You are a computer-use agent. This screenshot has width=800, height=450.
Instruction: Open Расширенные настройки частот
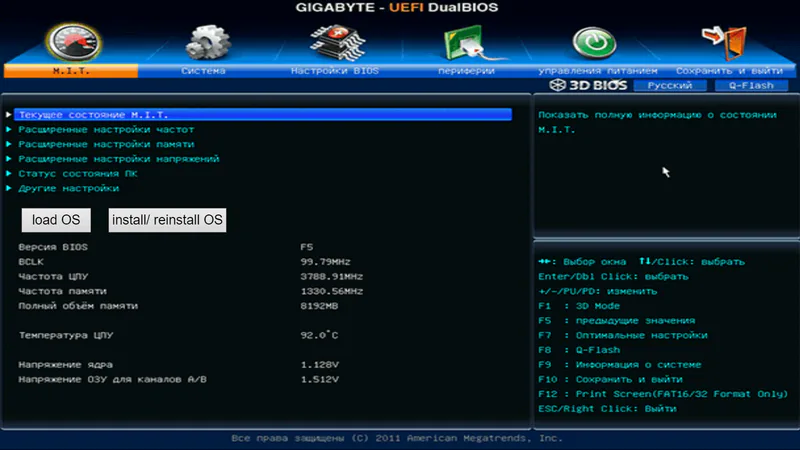click(x=106, y=130)
